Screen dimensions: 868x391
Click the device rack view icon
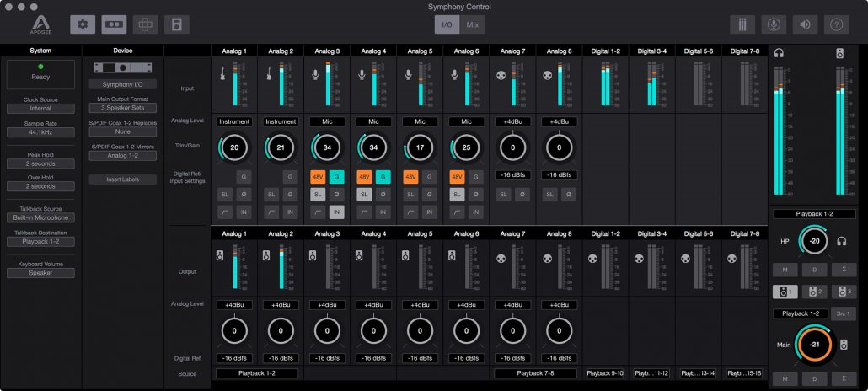click(114, 24)
